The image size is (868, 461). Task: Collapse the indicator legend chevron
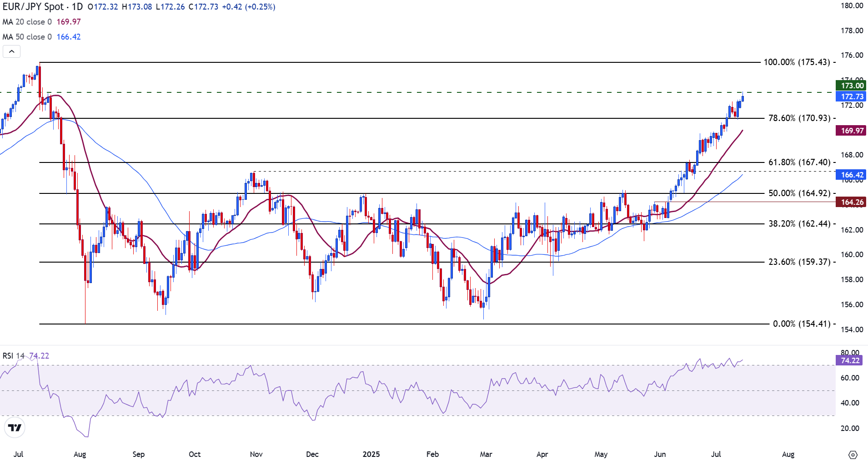click(x=11, y=51)
